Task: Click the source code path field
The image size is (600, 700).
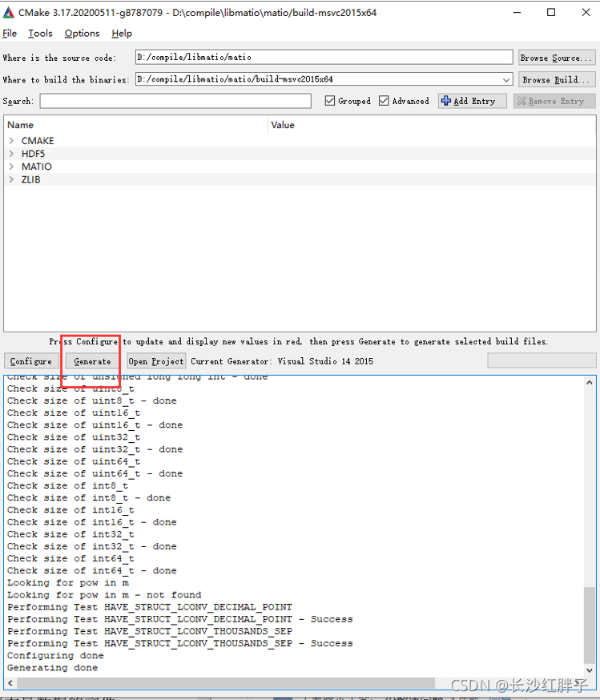Action: pyautogui.click(x=324, y=57)
